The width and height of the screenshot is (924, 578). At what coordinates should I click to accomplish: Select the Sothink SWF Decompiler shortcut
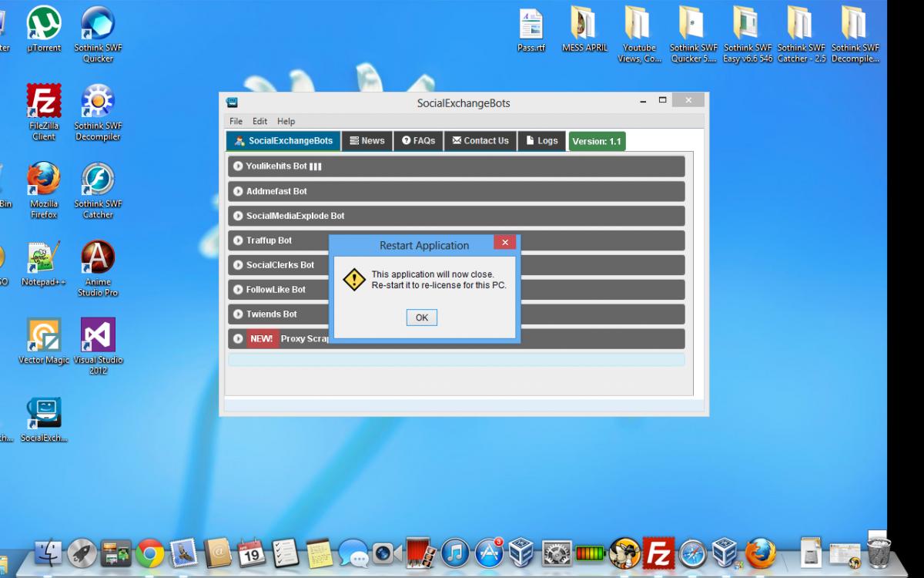coord(98,113)
